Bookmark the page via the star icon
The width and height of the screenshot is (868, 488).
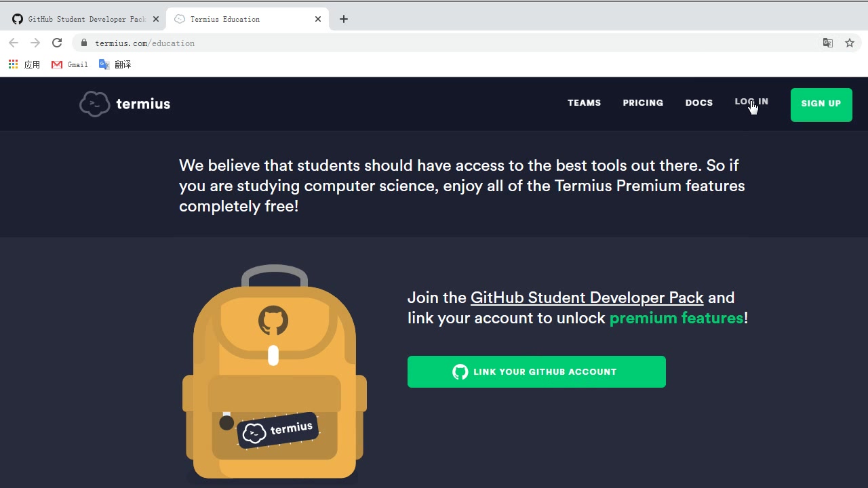click(849, 42)
